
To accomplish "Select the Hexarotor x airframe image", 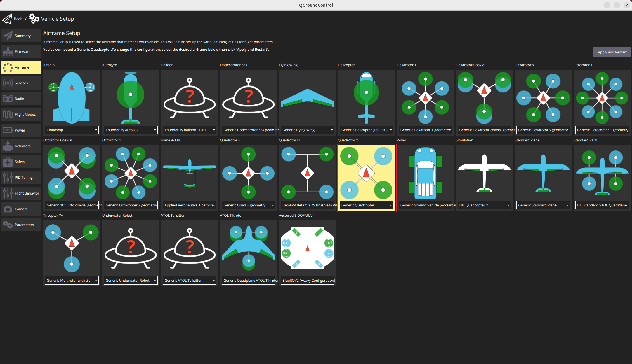I will tap(543, 98).
